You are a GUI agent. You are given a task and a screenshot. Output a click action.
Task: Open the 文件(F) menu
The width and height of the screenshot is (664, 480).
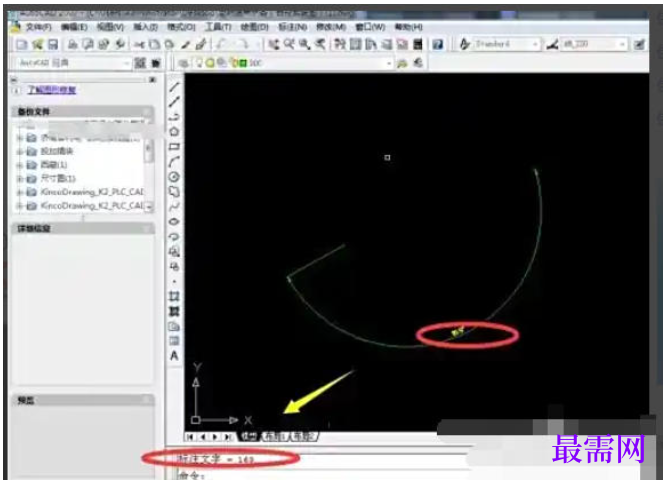tap(39, 27)
